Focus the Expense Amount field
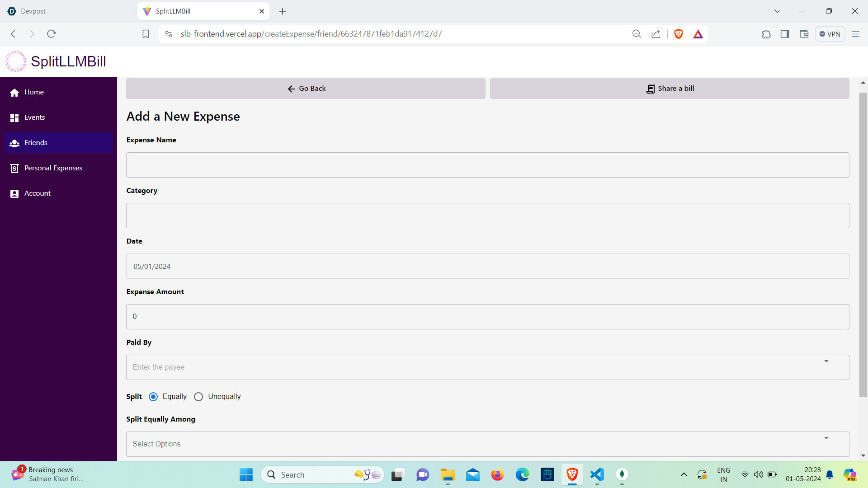Image resolution: width=868 pixels, height=488 pixels. click(x=487, y=317)
